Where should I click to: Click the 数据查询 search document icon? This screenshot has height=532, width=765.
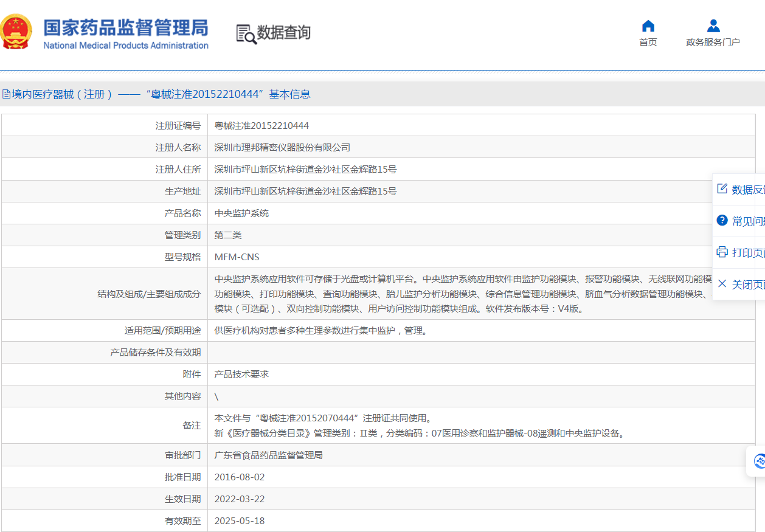246,33
